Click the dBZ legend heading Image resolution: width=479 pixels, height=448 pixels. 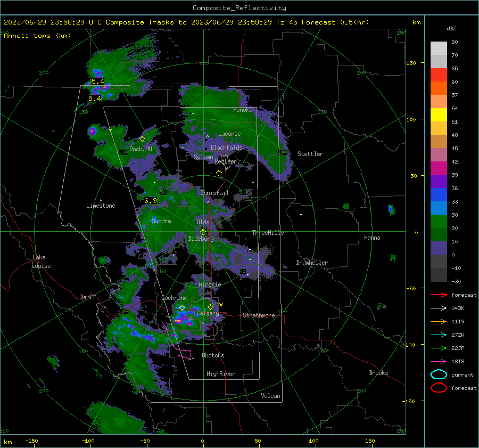451,28
